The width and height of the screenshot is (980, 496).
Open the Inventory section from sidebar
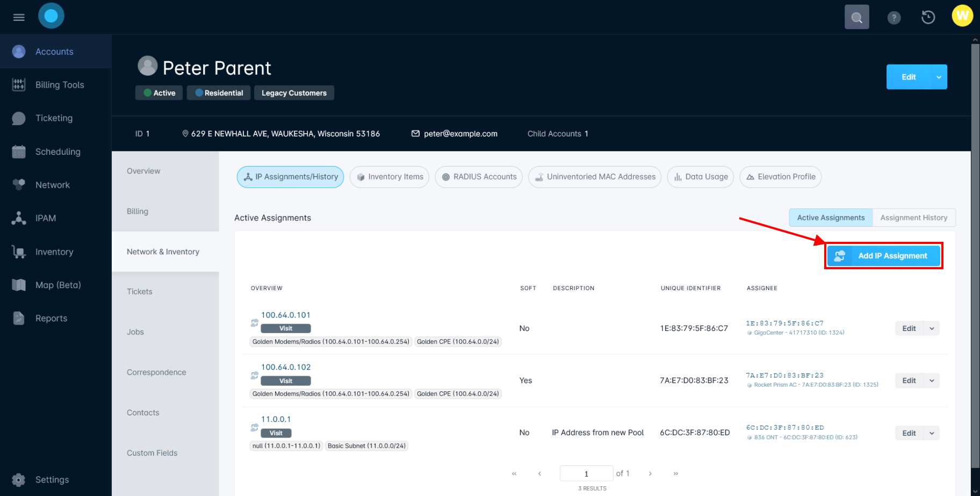pyautogui.click(x=54, y=251)
